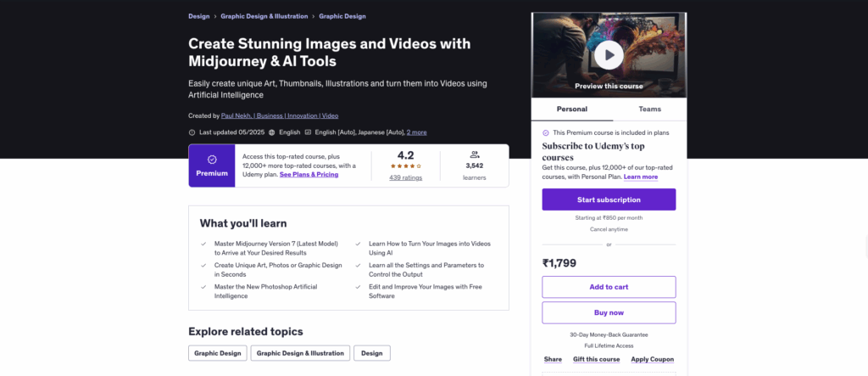The image size is (868, 376).
Task: Click the rating stars row
Action: click(x=406, y=166)
